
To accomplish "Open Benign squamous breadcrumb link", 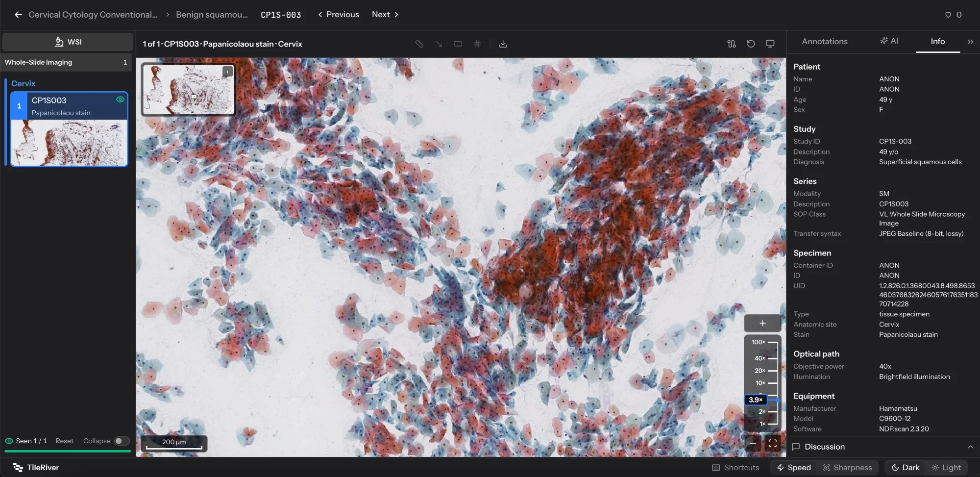I will 212,15.
